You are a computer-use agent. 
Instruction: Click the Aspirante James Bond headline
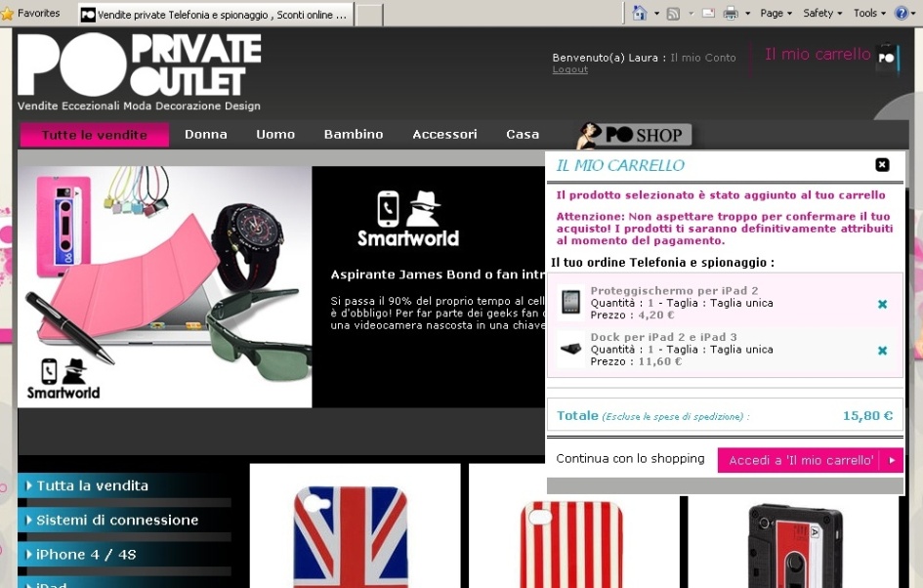438,274
